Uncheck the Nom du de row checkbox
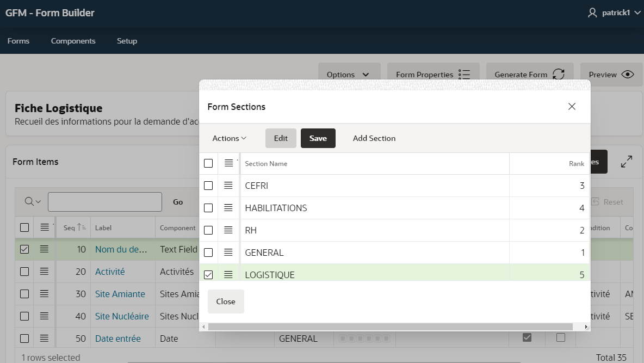Viewport: 644px width, 363px height. [x=24, y=249]
